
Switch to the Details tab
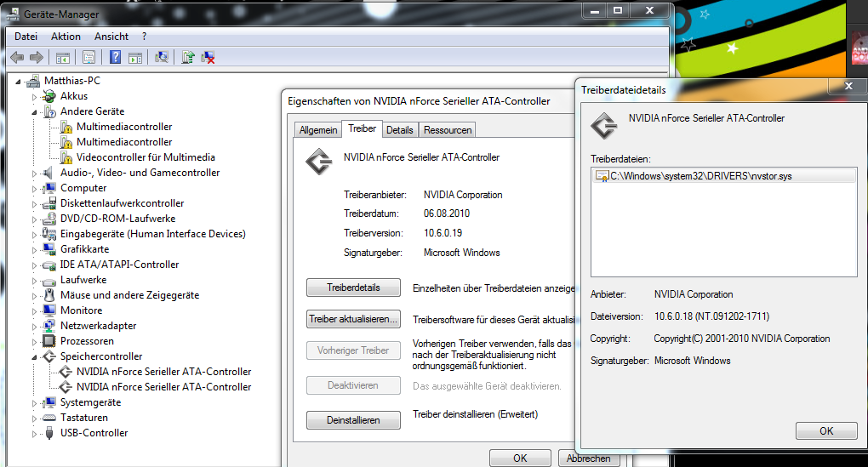click(x=400, y=130)
